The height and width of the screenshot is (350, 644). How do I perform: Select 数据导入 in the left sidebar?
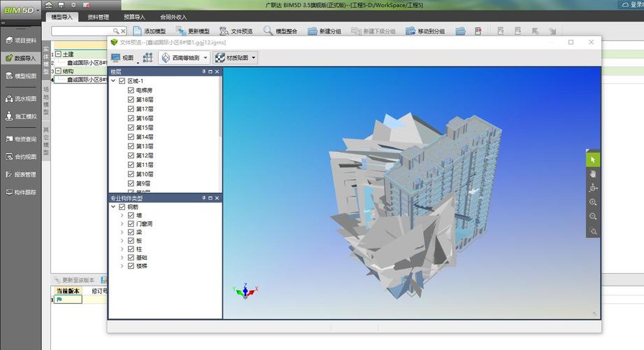pos(20,58)
